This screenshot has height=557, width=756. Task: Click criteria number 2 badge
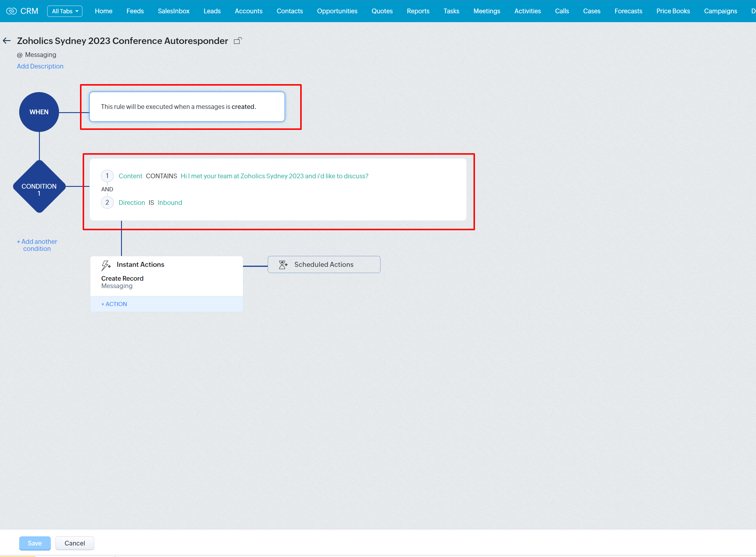(x=107, y=202)
